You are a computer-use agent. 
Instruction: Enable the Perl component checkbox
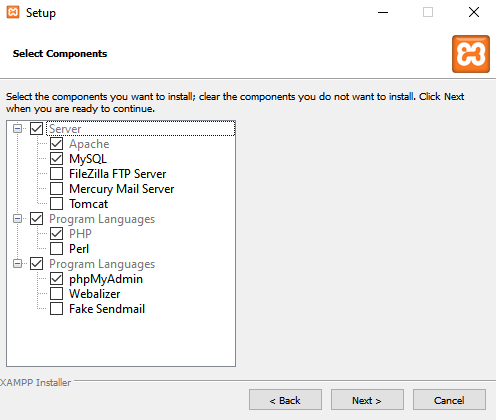coord(56,249)
